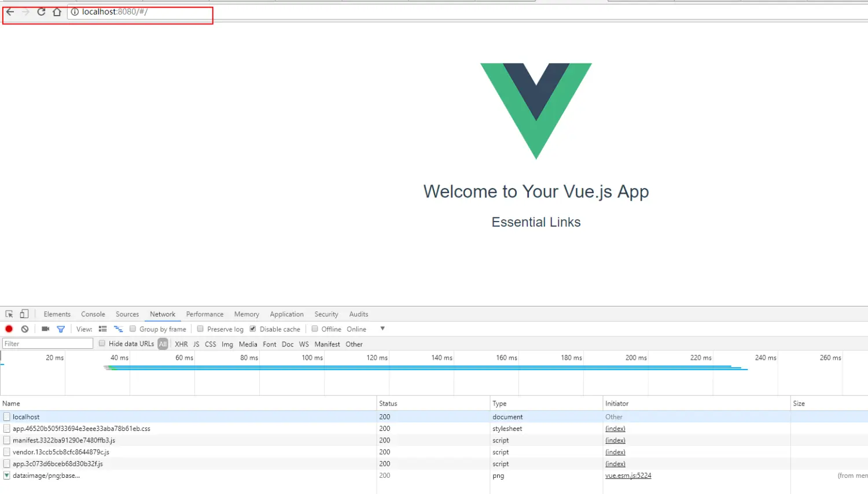Toggle the device toolbar icon

click(24, 314)
